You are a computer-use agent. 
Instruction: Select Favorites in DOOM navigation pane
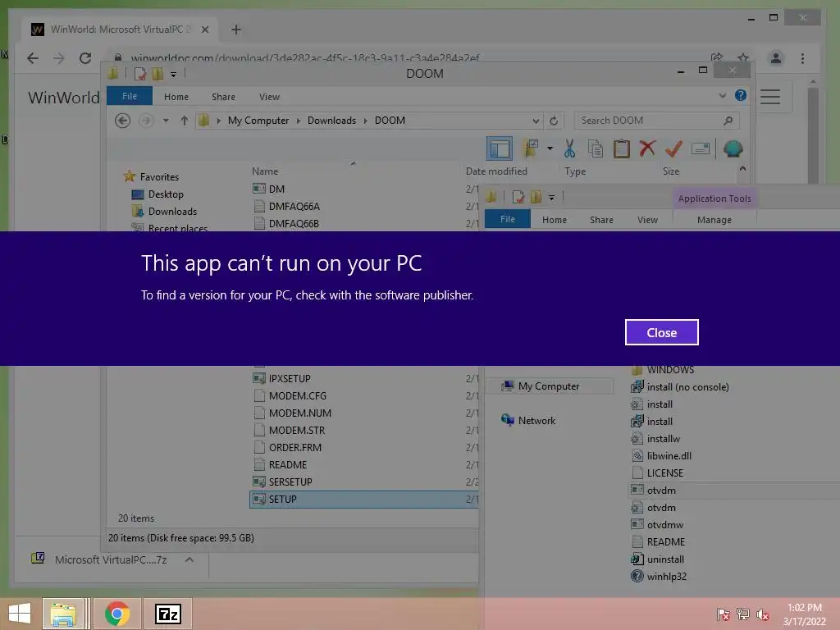159,177
